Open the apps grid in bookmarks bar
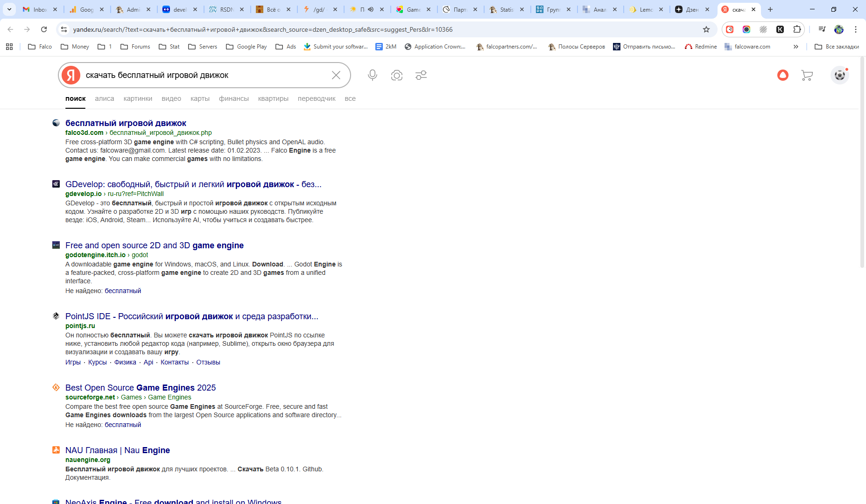 (9, 47)
